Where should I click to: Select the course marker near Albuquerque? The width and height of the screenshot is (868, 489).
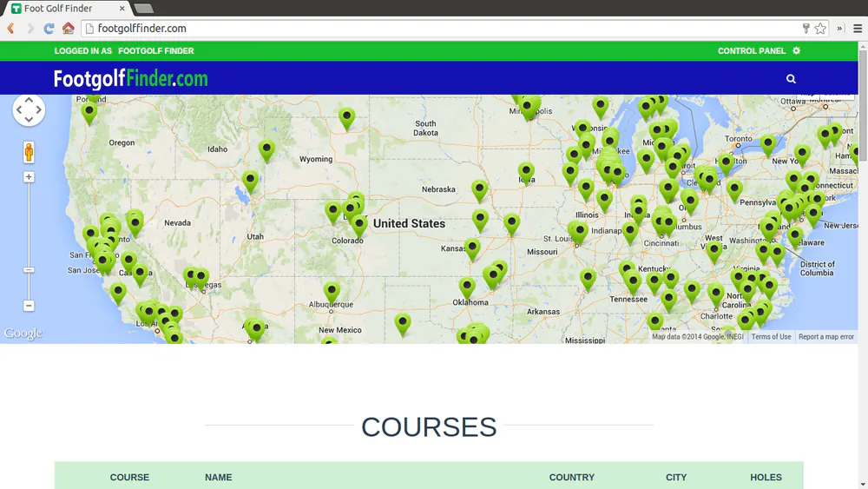pyautogui.click(x=332, y=293)
